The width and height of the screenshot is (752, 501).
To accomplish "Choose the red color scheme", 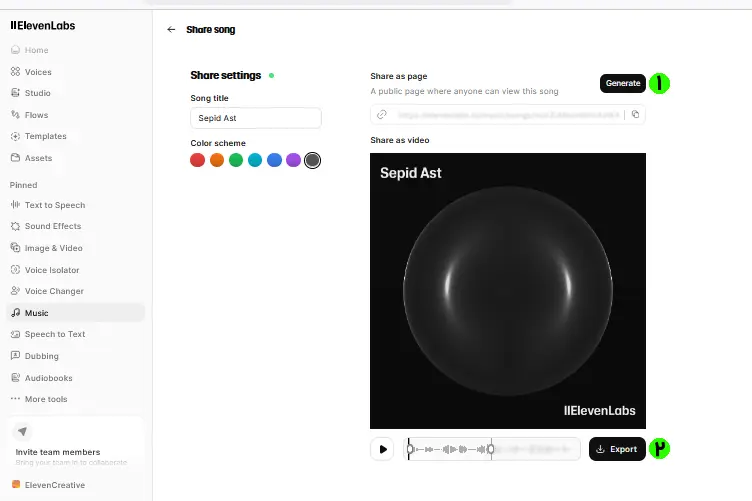I will point(198,160).
